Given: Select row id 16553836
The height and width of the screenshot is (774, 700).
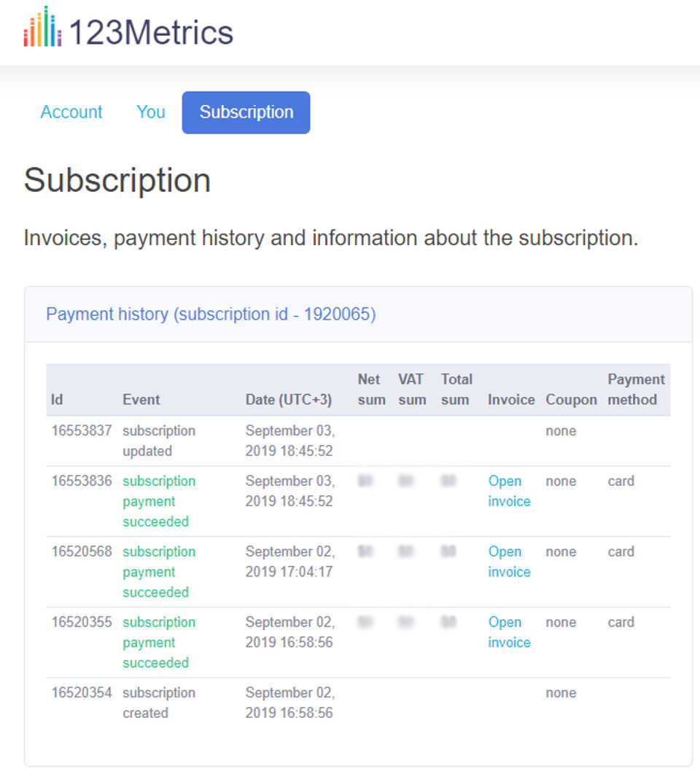Looking at the screenshot, I should [82, 481].
